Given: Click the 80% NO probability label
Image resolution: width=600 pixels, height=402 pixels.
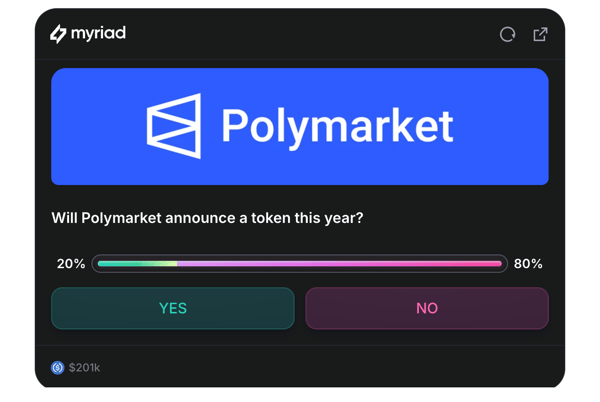Looking at the screenshot, I should coord(528,264).
